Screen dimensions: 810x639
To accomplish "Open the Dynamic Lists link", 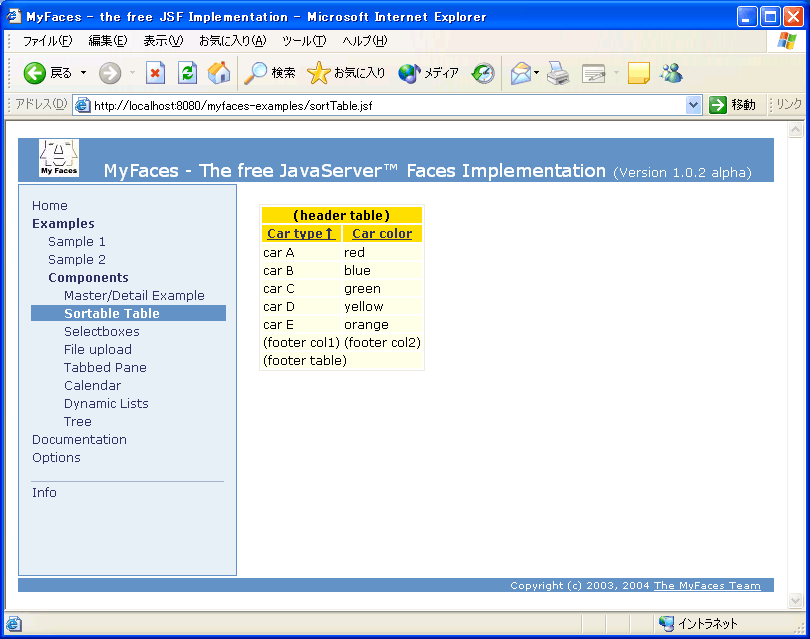I will point(106,403).
